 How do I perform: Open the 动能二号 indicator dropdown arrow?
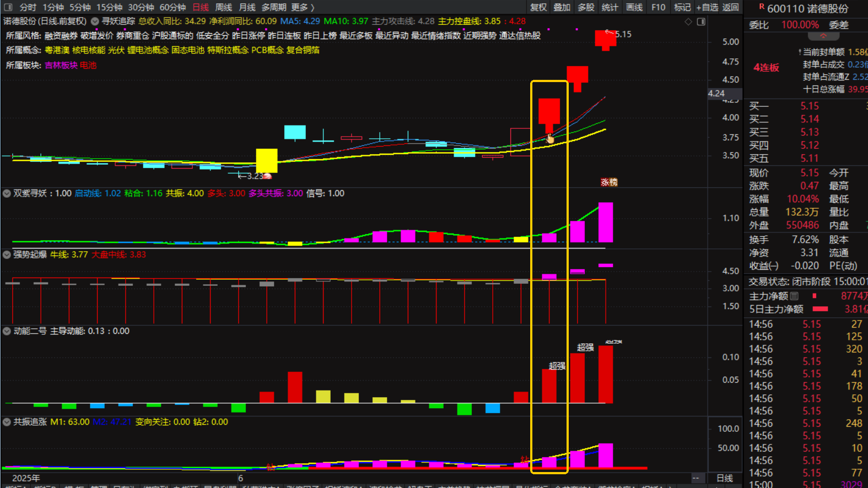pos(7,331)
